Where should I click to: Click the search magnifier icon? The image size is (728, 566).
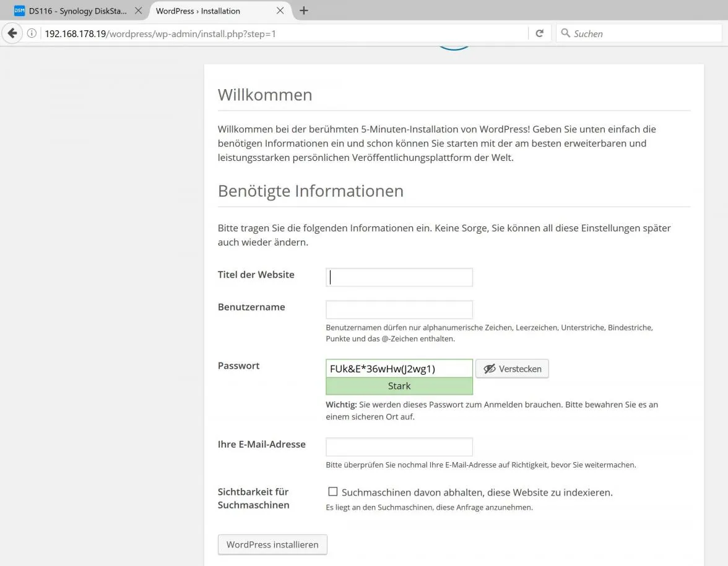click(565, 33)
